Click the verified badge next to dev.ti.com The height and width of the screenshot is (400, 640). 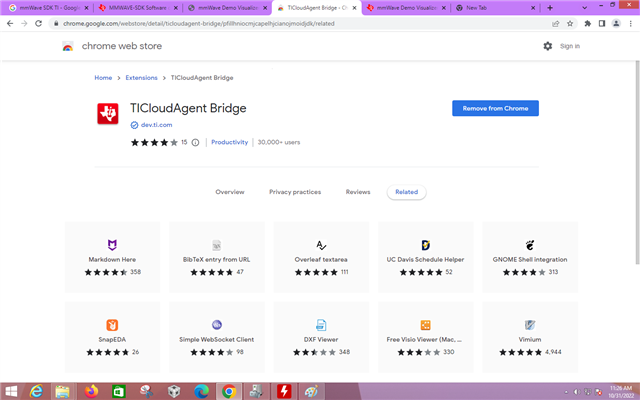click(134, 125)
